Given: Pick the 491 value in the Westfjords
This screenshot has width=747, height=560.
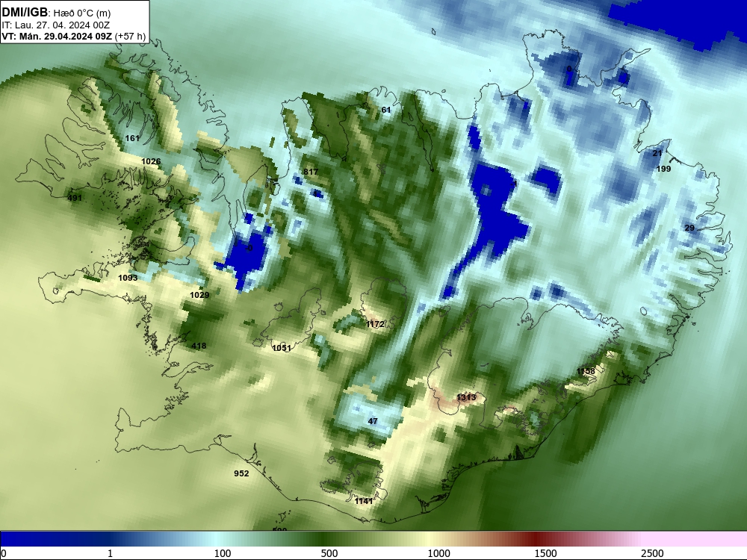Looking at the screenshot, I should pyautogui.click(x=75, y=198).
